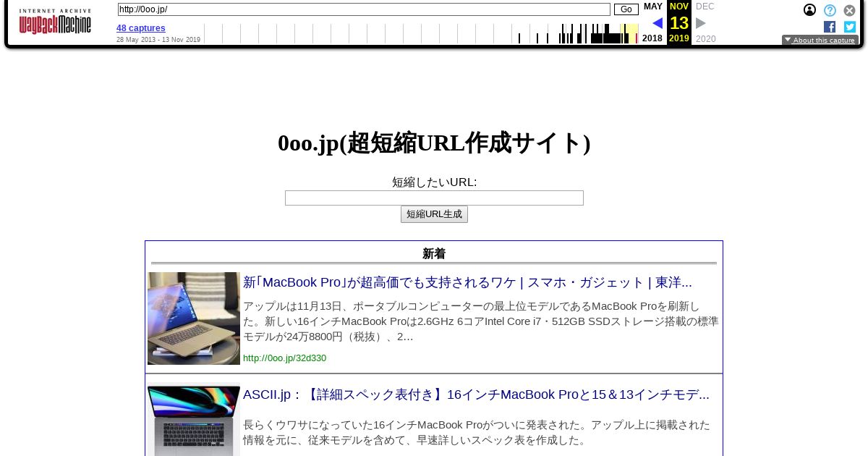Click the grayed DEC month label

coord(705,7)
